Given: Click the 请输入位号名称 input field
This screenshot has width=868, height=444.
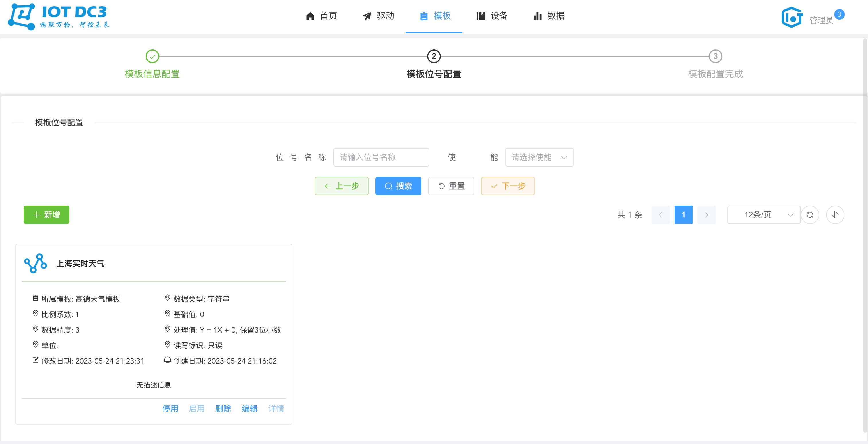Looking at the screenshot, I should click(x=381, y=157).
